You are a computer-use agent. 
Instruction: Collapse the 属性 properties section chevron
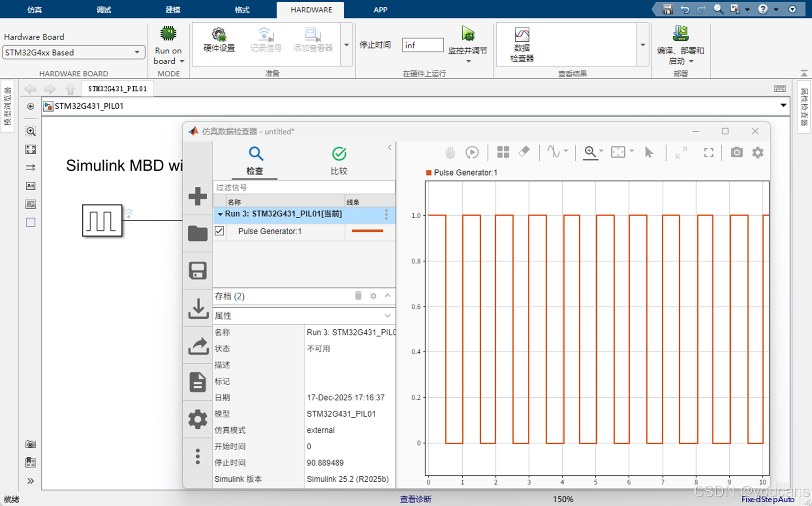click(388, 316)
